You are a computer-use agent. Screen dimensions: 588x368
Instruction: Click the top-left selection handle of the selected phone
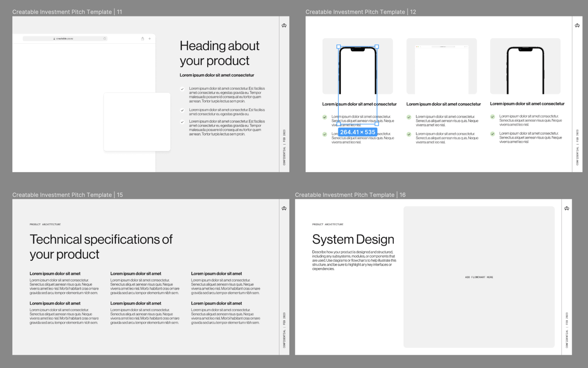tap(338, 47)
